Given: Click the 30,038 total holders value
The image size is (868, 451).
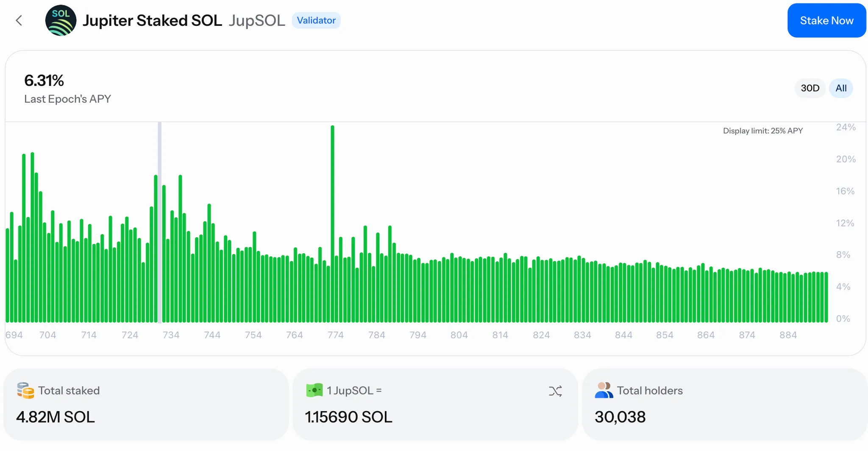Looking at the screenshot, I should click(x=620, y=417).
